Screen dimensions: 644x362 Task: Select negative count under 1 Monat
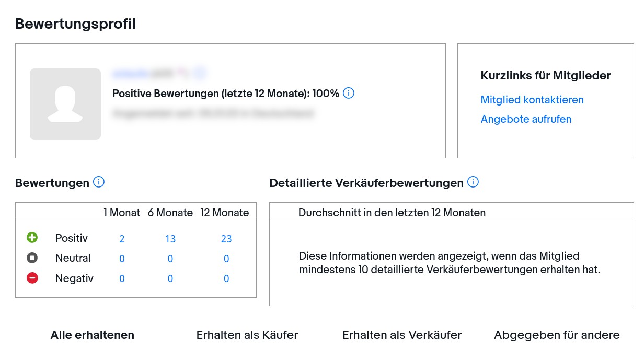point(122,279)
